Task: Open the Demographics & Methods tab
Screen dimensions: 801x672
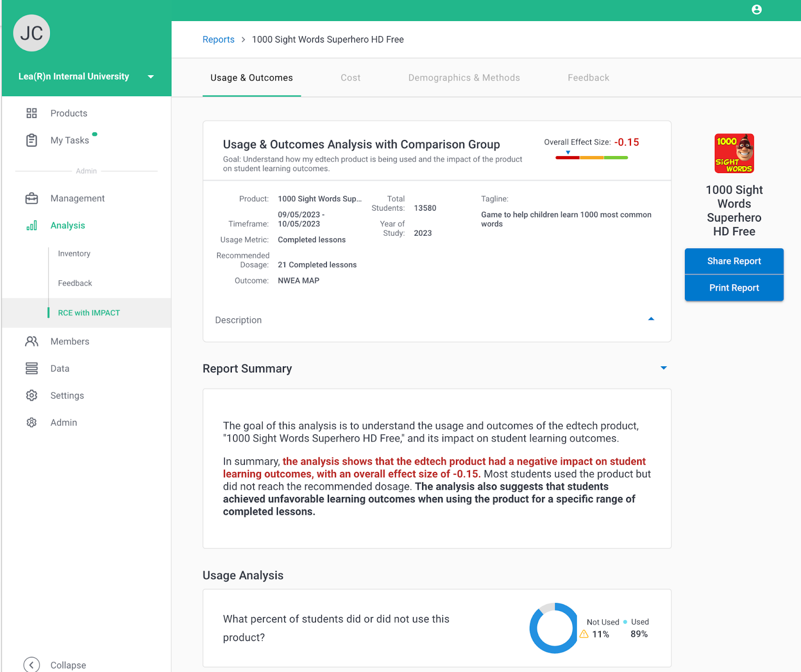Action: coord(464,78)
